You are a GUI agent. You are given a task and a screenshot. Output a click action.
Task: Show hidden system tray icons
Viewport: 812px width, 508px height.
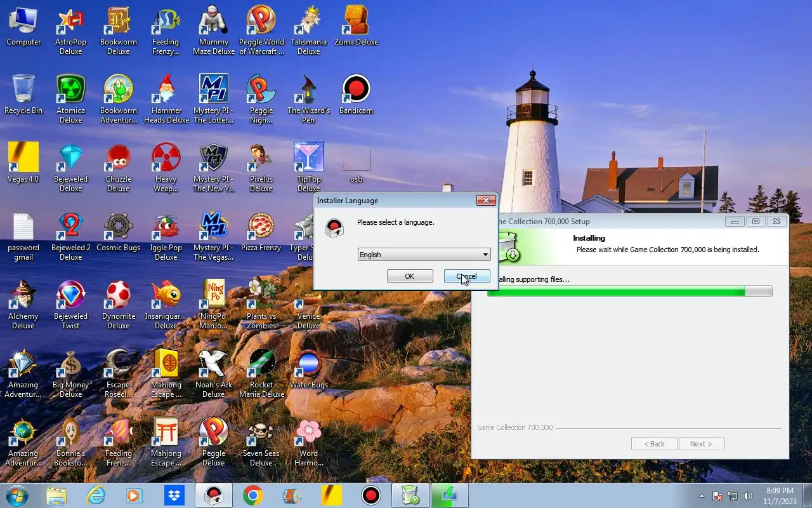coord(702,496)
